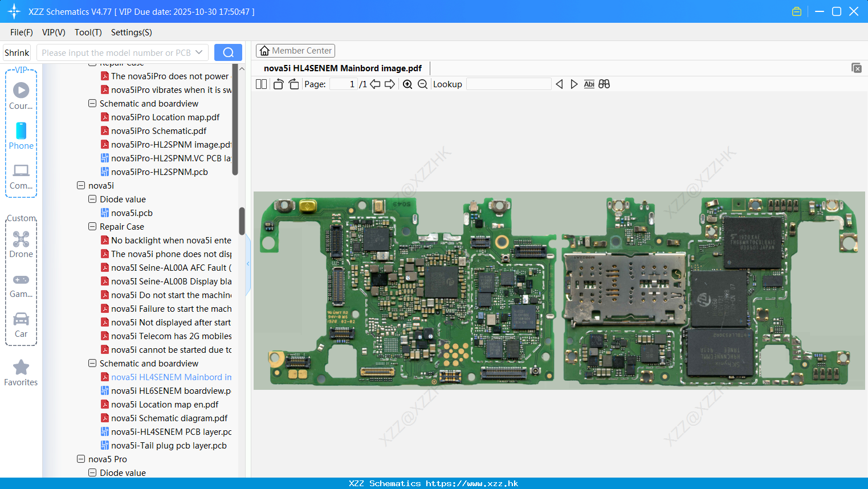
Task: Open the Drone category
Action: [21, 244]
